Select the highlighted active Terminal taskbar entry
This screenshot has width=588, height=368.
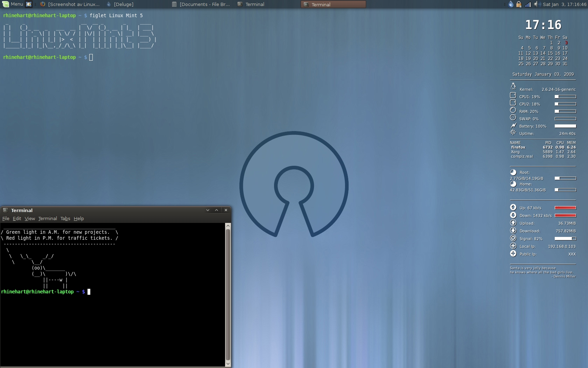333,4
